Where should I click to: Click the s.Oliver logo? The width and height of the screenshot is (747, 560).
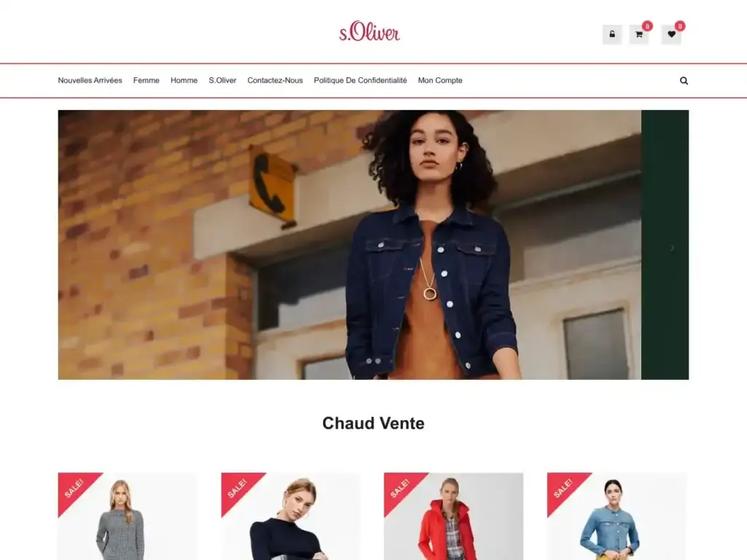point(370,31)
